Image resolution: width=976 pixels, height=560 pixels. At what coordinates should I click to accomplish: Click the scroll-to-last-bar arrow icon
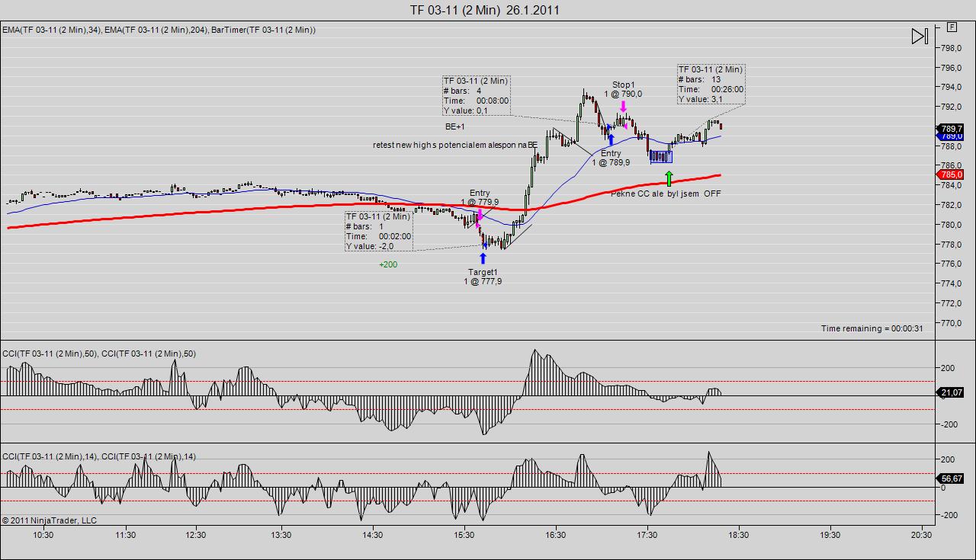coord(920,36)
